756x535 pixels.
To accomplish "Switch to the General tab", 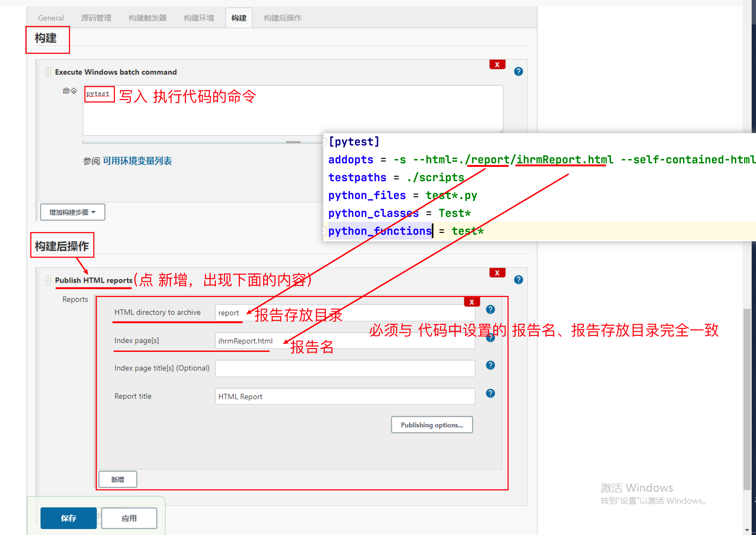I will point(51,18).
